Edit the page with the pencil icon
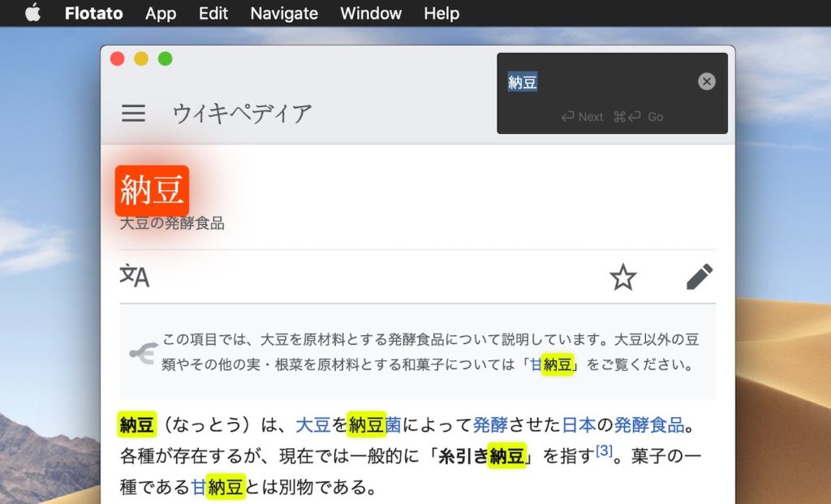 (699, 277)
